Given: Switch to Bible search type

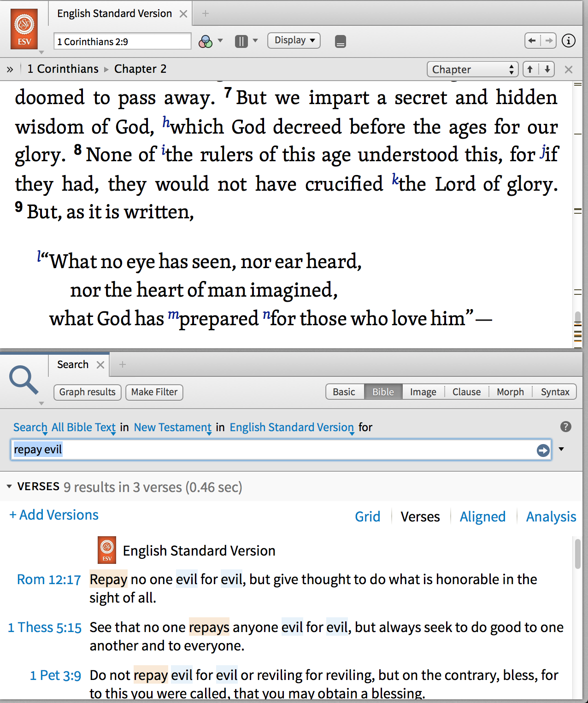Looking at the screenshot, I should tap(383, 392).
